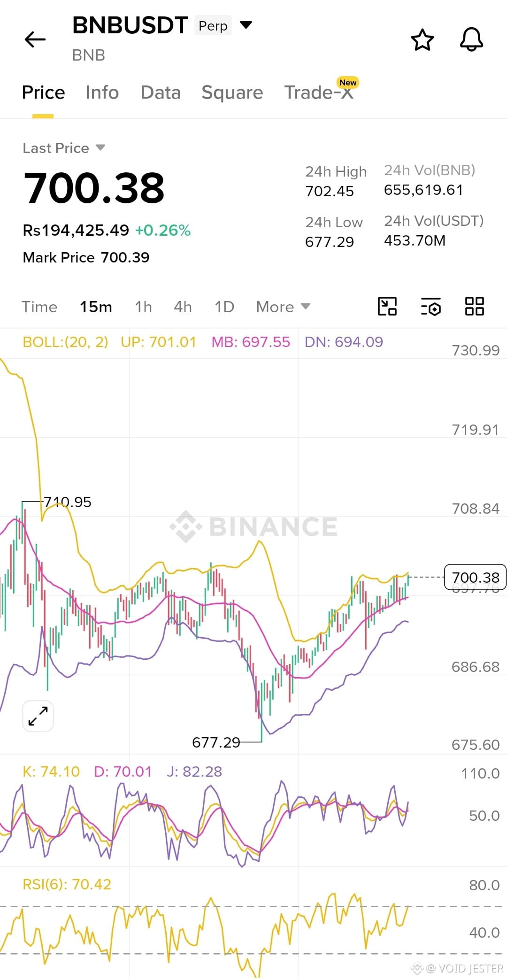Image resolution: width=507 pixels, height=980 pixels.
Task: Select the Price tab
Action: tap(43, 93)
